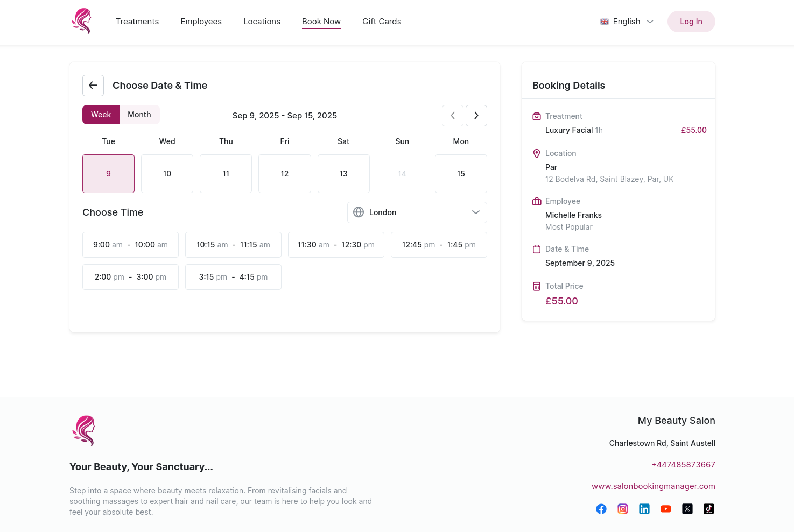Click the 12 Bodelva Rd address text
The width and height of the screenshot is (794, 532).
pos(609,179)
